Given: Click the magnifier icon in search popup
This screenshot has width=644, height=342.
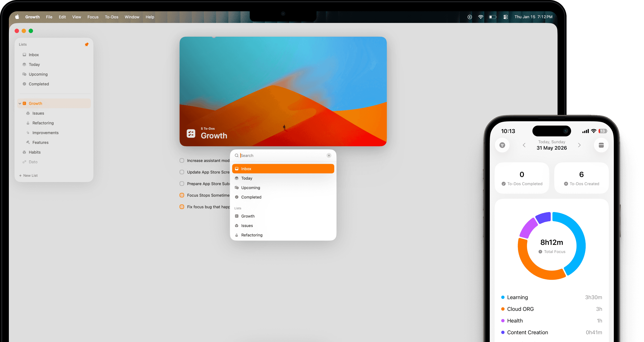Looking at the screenshot, I should (237, 155).
